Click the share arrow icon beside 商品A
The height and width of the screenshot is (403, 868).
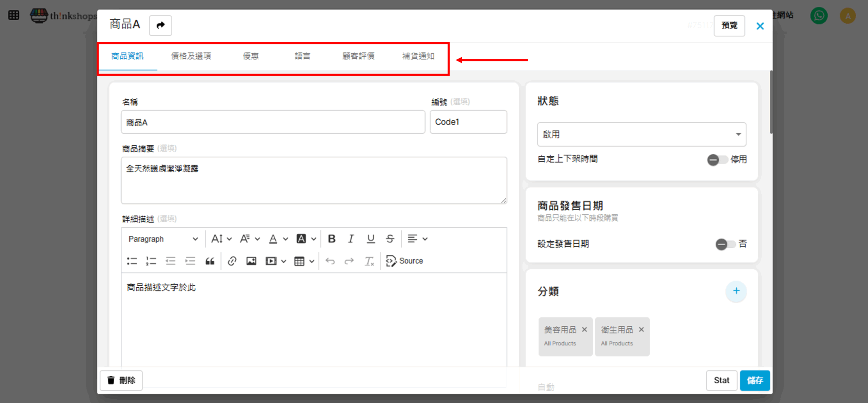[160, 25]
